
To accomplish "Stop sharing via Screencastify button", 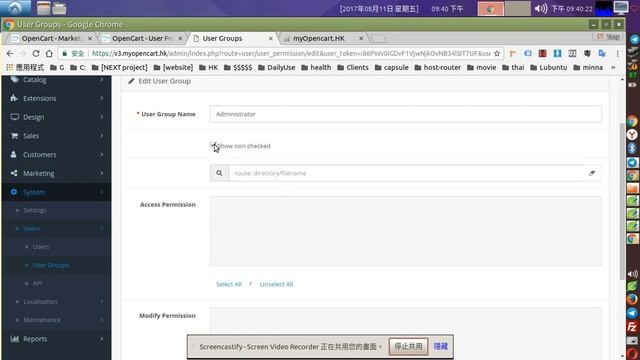I will (408, 347).
